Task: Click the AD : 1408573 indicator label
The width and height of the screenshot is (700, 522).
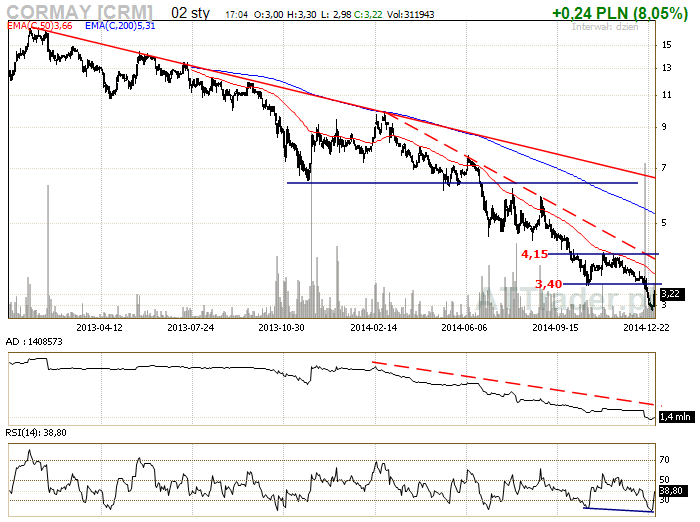Action: pos(34,342)
